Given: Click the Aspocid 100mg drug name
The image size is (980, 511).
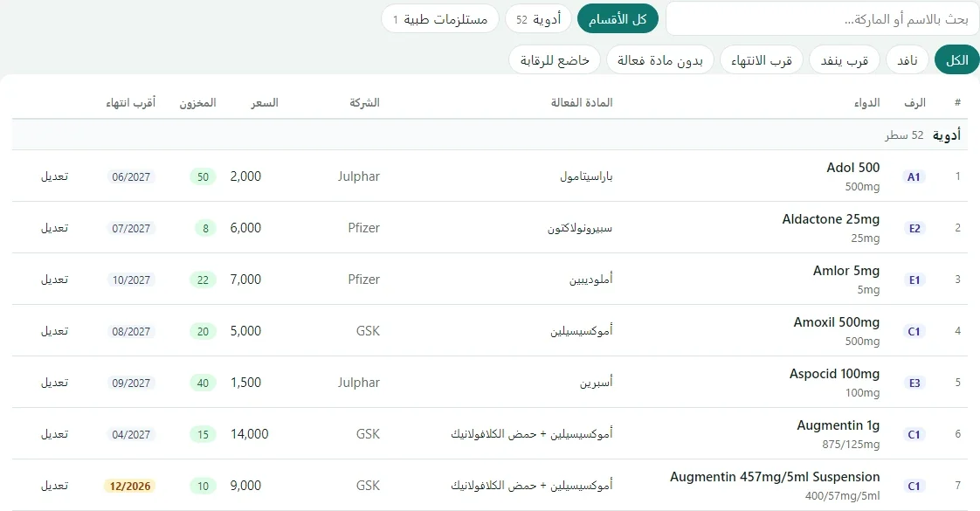Looking at the screenshot, I should (x=834, y=374).
